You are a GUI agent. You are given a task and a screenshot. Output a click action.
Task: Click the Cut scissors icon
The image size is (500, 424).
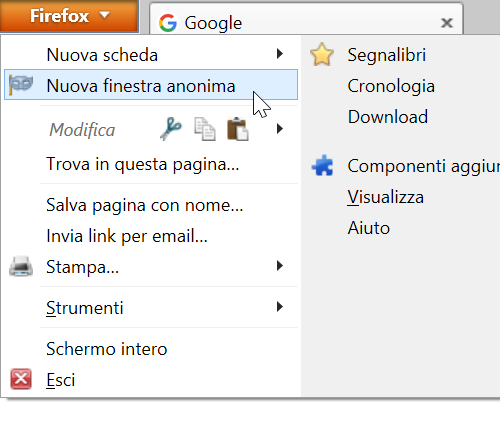171,129
